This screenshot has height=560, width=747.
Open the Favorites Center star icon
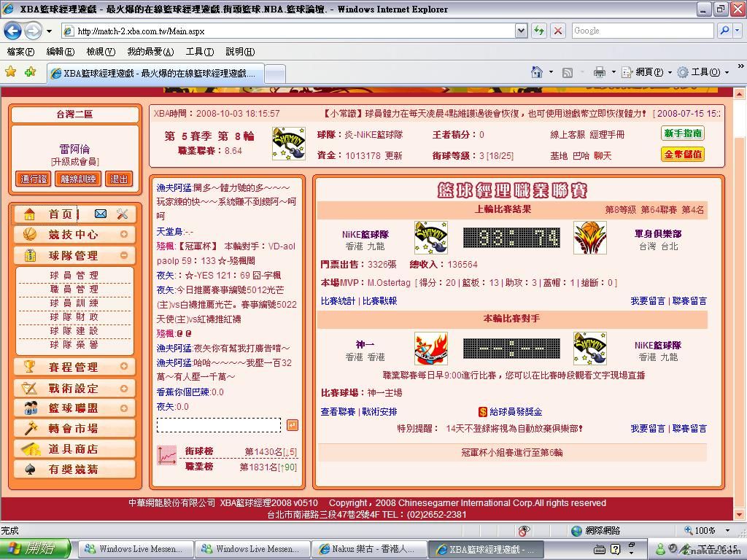point(10,72)
